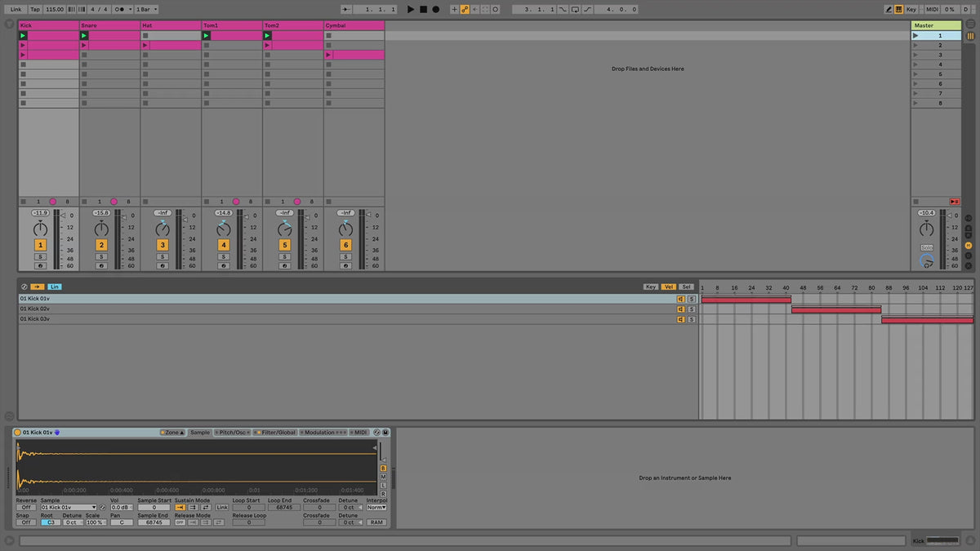Launch the Cymbal track's clip
Screen dimensions: 980x551
329,55
